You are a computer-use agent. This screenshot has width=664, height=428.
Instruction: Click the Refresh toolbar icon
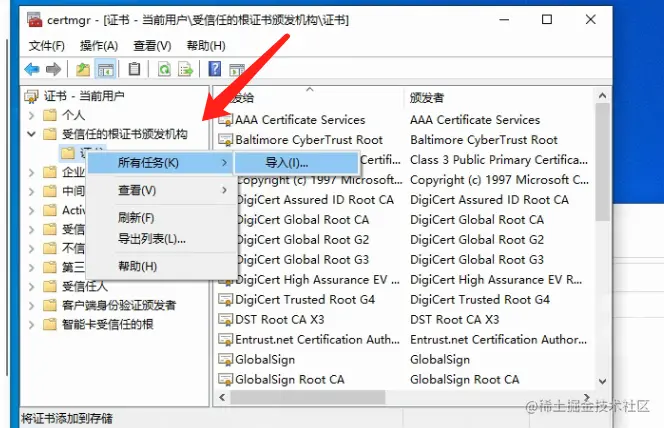[x=164, y=69]
